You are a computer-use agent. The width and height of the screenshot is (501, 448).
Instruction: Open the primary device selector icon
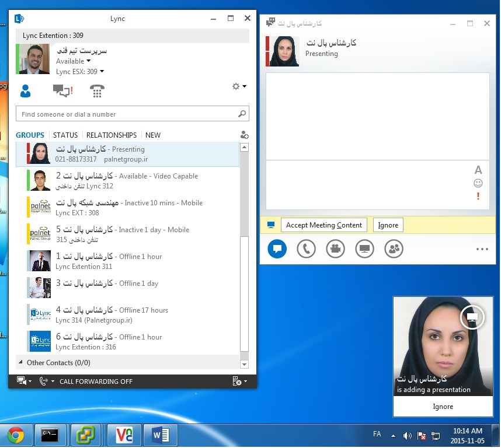(x=22, y=381)
